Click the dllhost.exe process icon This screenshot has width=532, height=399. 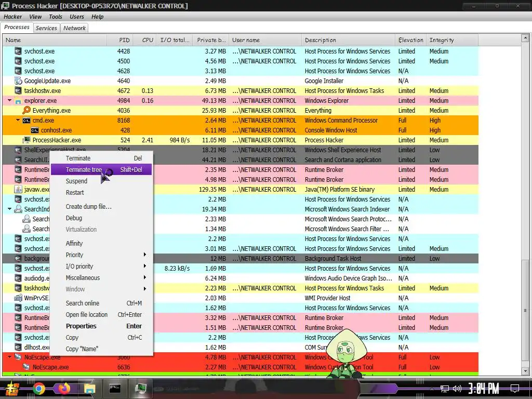18,348
